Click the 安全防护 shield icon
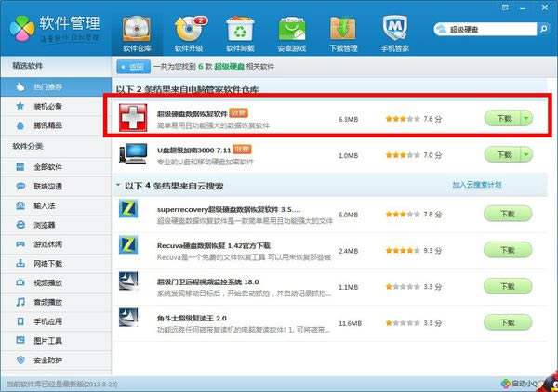Viewport: 558px width, 392px height. click(x=20, y=360)
